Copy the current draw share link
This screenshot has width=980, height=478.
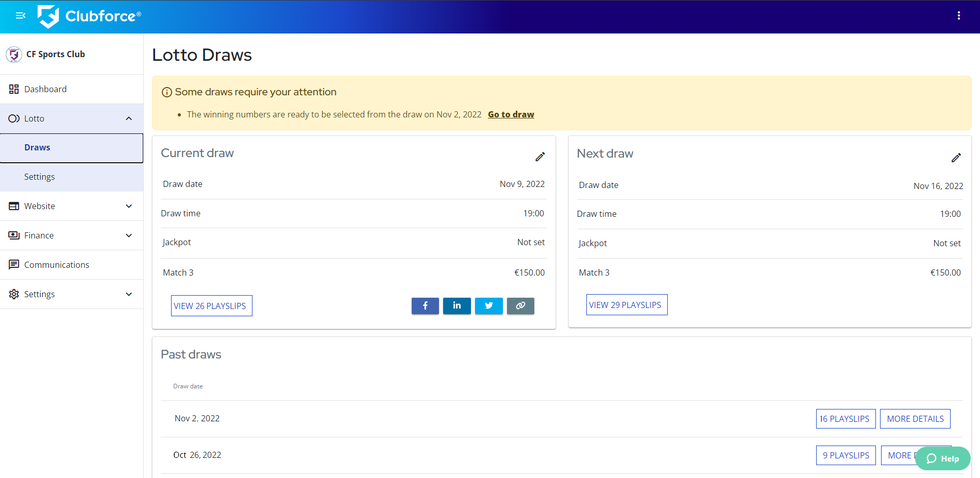[x=520, y=306]
